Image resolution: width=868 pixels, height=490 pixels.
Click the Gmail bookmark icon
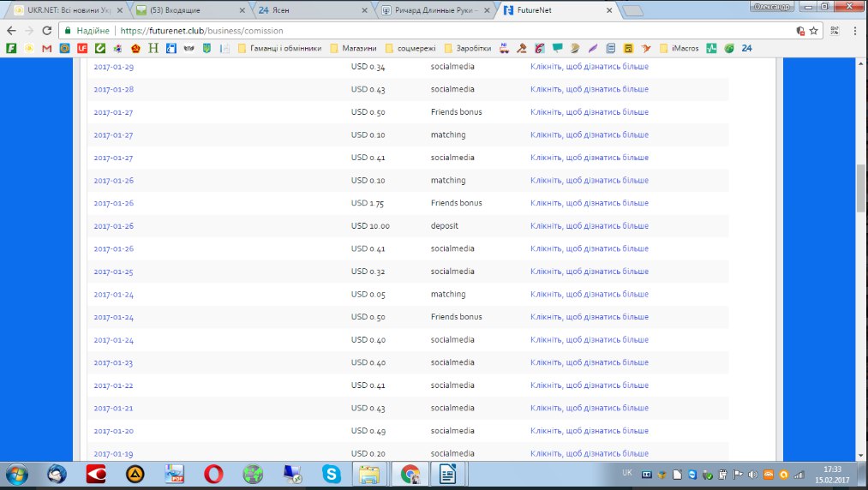coord(47,48)
